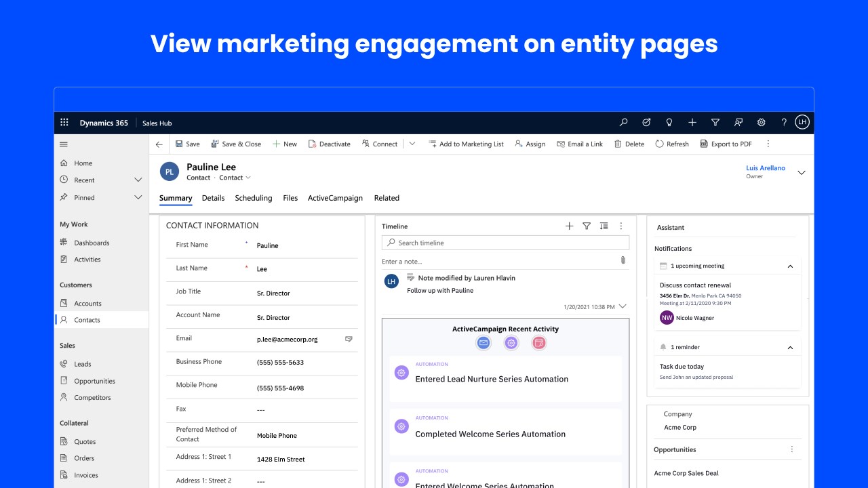Screen dimensions: 868x488
Task: Expand the Connect dropdown chevron
Action: coord(412,144)
